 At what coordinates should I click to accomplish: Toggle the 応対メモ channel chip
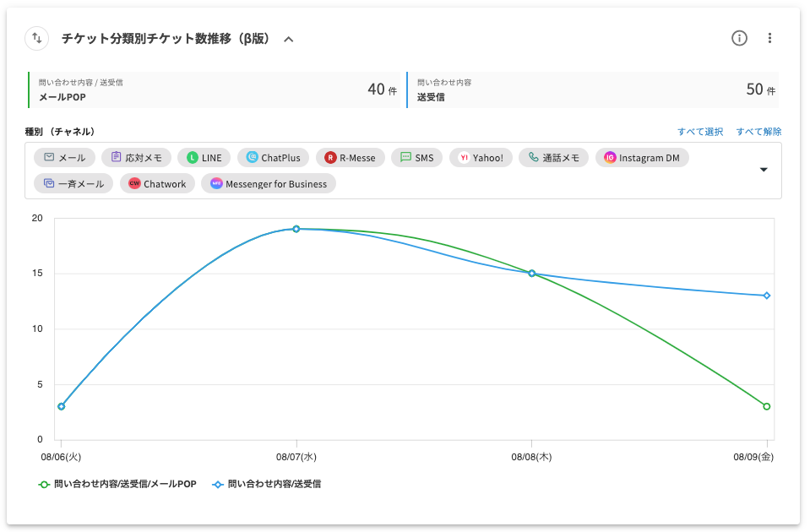[136, 158]
